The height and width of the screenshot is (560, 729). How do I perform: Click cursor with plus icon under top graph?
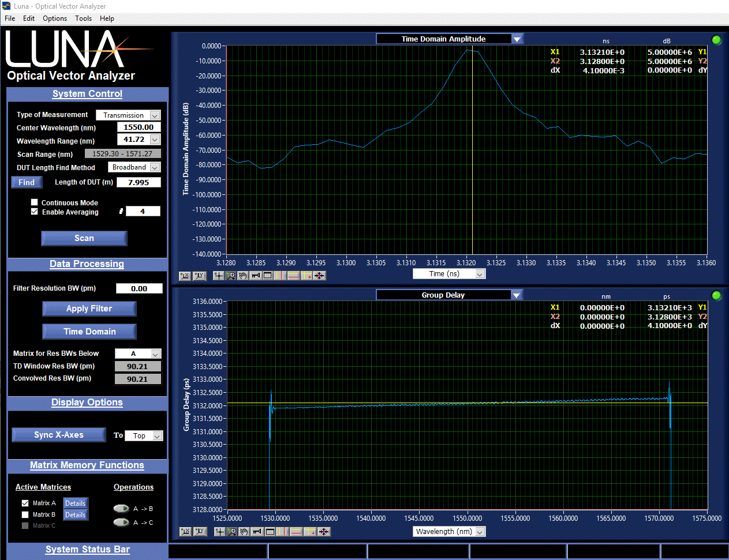click(306, 276)
